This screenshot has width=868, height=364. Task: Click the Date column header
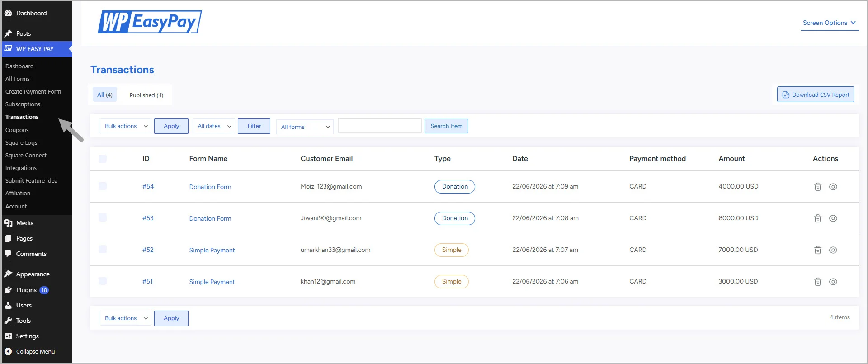point(520,159)
